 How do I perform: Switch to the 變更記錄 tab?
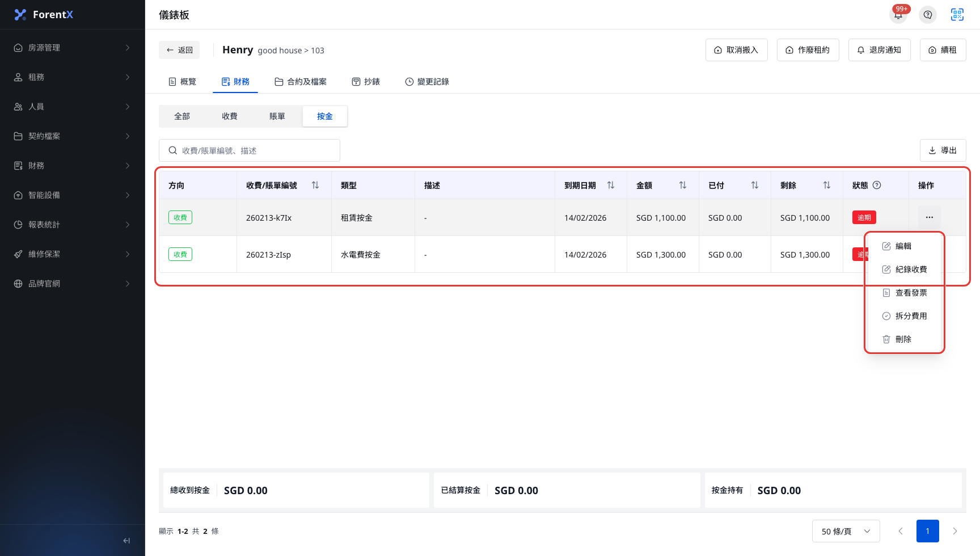click(x=427, y=82)
